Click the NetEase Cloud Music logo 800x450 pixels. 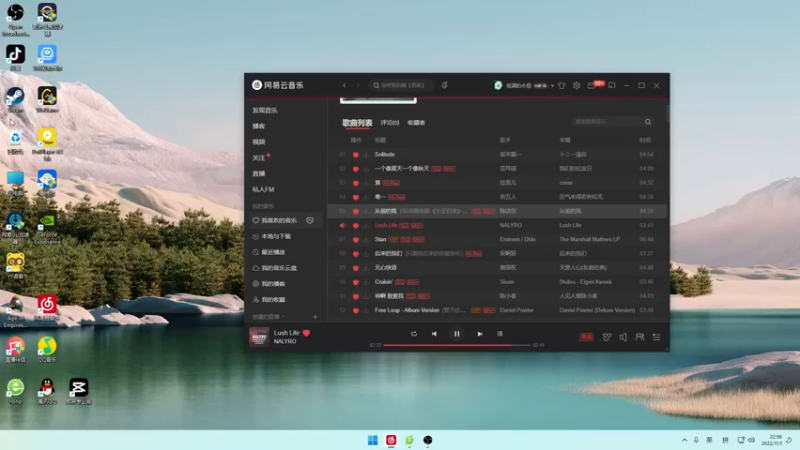pos(278,85)
